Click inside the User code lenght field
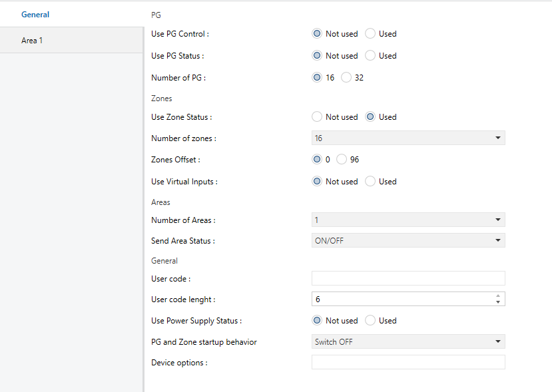 [403, 299]
